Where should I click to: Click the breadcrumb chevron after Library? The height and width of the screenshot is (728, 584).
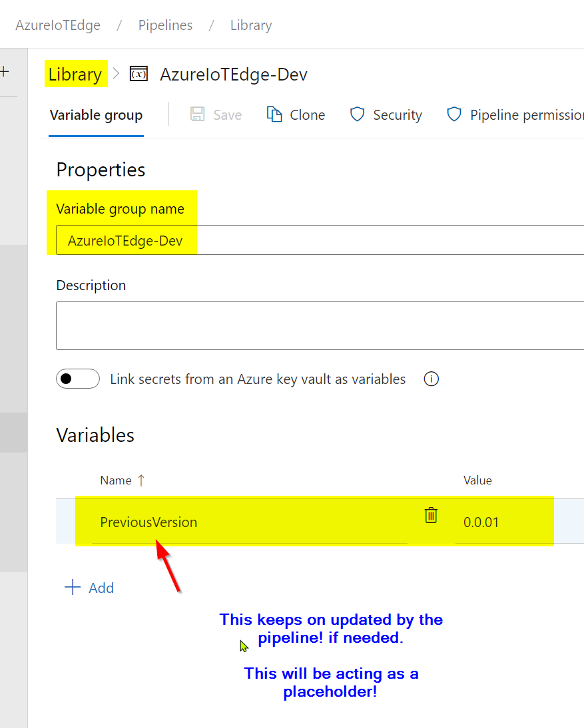(x=116, y=73)
